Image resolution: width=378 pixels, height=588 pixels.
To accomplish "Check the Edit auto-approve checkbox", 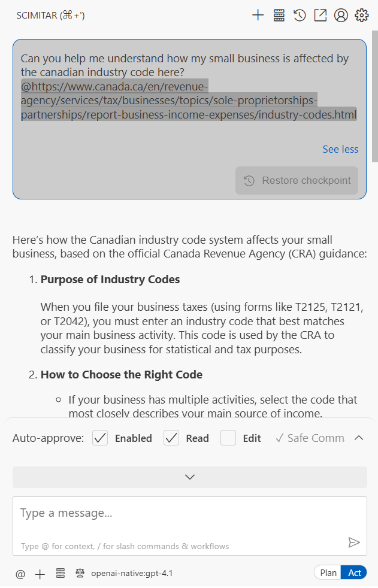I will pos(228,438).
